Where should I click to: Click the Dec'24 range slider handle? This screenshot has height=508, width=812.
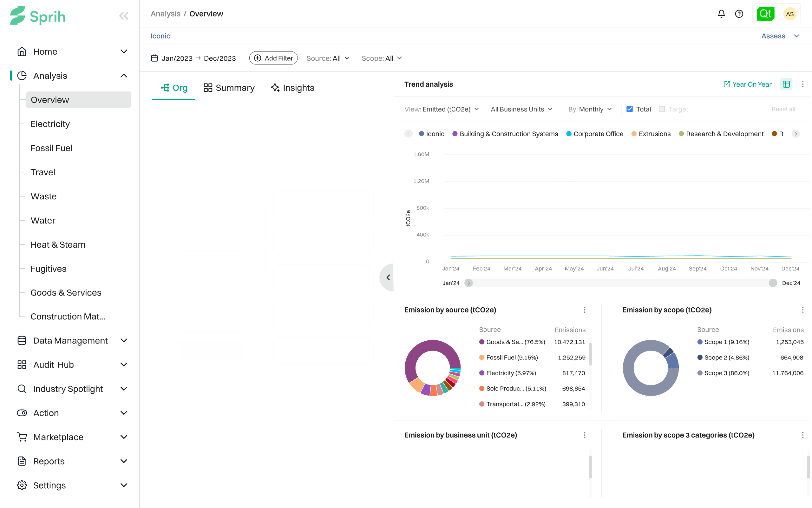(773, 283)
